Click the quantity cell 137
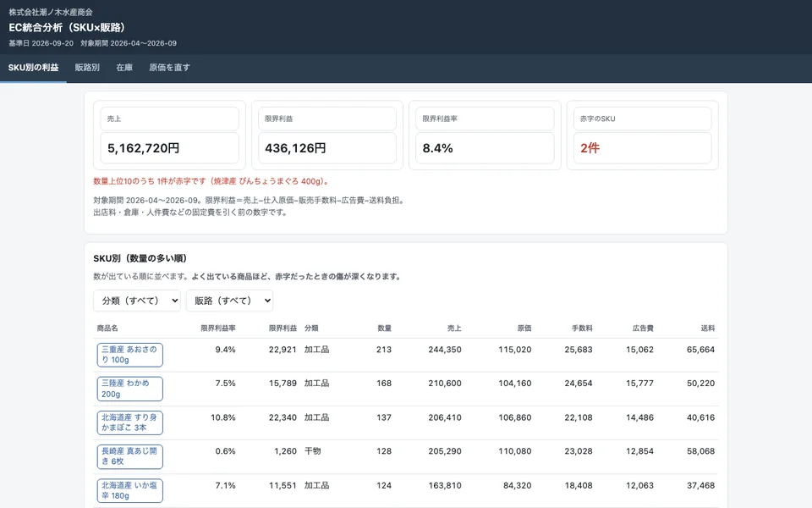The image size is (812, 508). tap(384, 417)
